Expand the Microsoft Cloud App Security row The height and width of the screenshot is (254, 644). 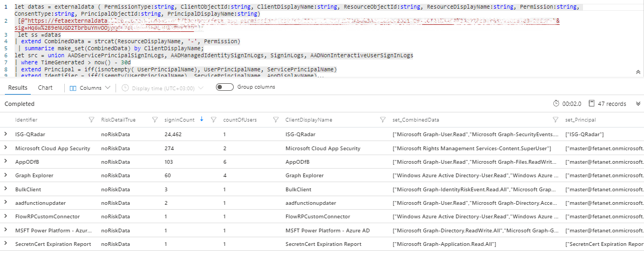pyautogui.click(x=6, y=148)
